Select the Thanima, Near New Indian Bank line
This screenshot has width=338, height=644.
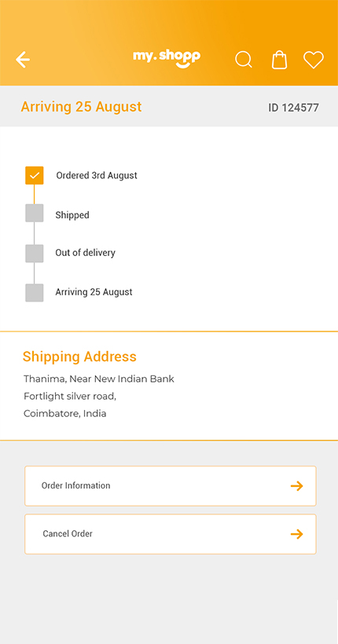(99, 379)
